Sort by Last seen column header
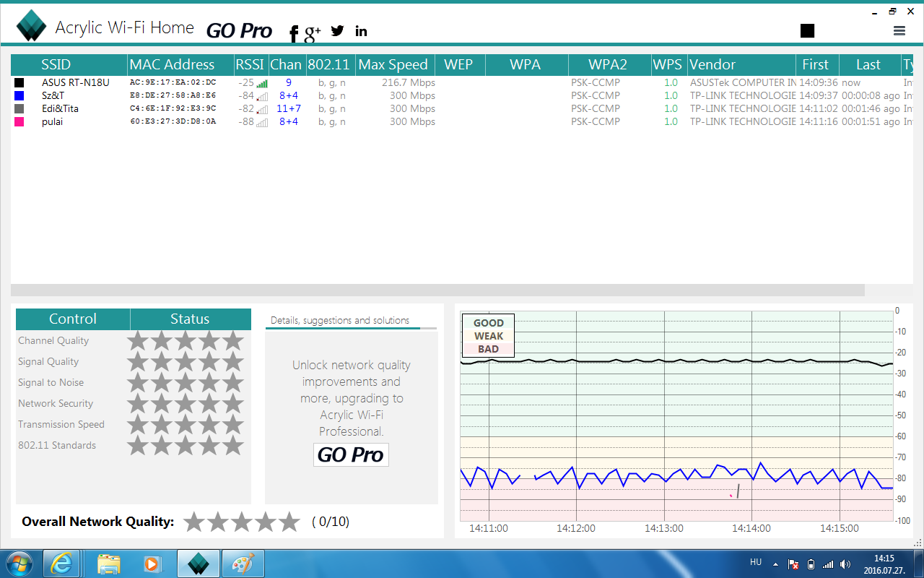This screenshot has height=578, width=924. 869,64
